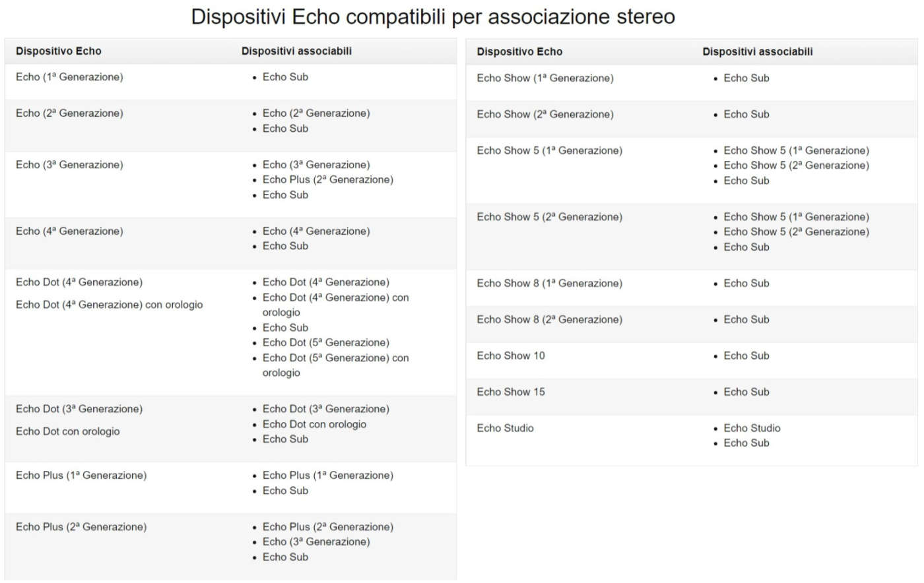Select "Echo Show 8 (1ª Generazione)" row label

[549, 284]
